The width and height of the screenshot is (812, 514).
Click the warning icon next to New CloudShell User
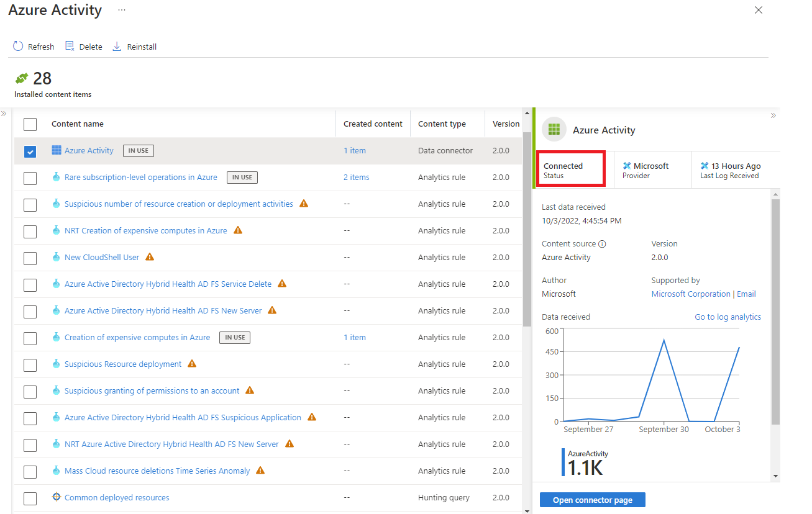point(148,257)
